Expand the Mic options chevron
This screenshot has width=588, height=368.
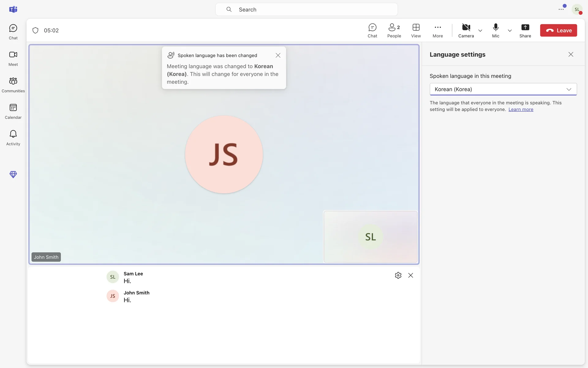click(510, 31)
